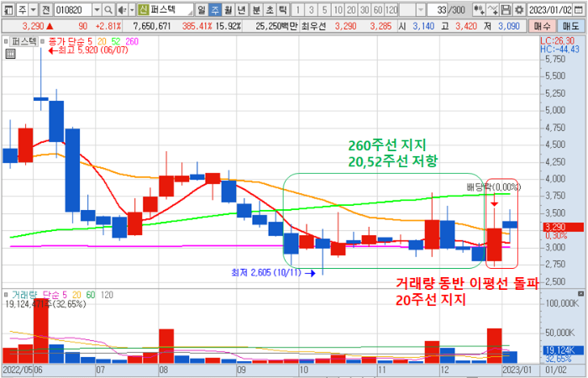Choose the 30 interval button
The image size is (588, 378).
(365, 9)
